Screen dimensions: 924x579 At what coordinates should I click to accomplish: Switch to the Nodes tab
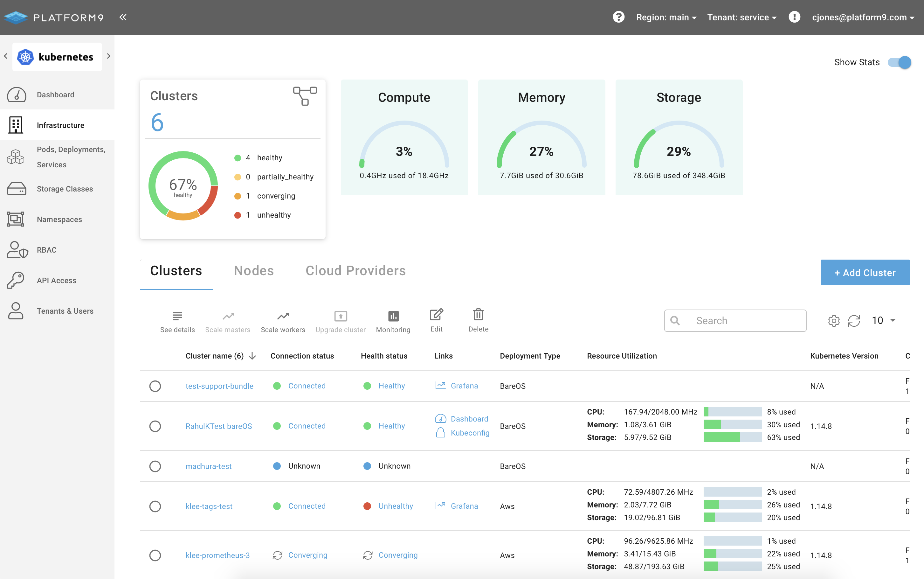[254, 271]
